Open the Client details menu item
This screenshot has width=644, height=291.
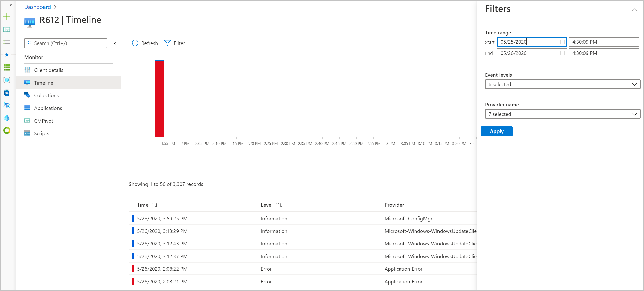click(49, 70)
